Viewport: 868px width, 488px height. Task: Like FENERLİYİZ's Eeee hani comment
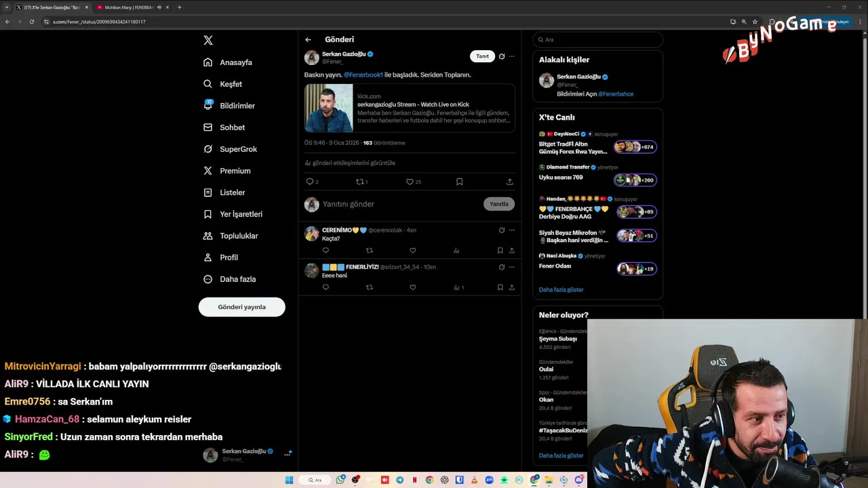412,287
